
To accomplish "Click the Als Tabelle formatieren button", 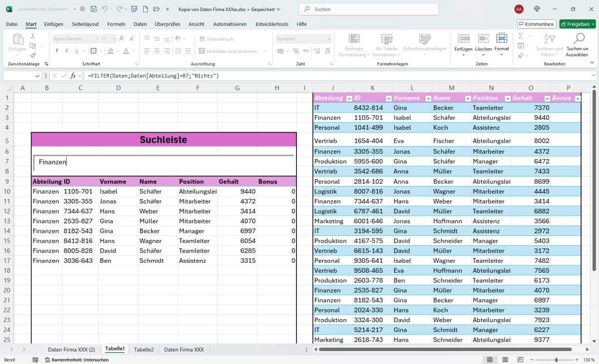I will pos(386,45).
